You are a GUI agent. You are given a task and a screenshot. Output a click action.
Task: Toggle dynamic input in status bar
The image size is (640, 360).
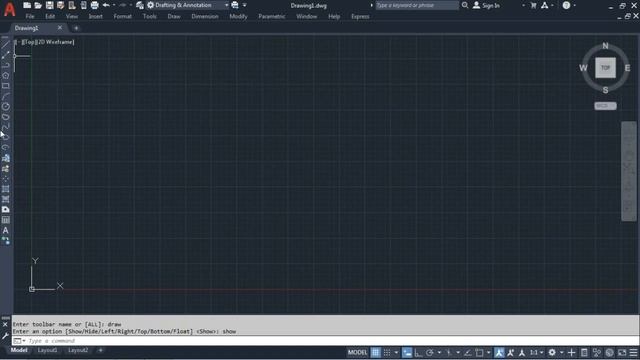[x=407, y=353]
